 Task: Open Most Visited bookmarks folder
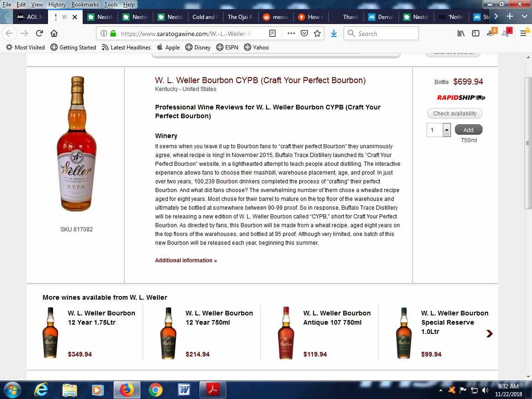point(25,47)
